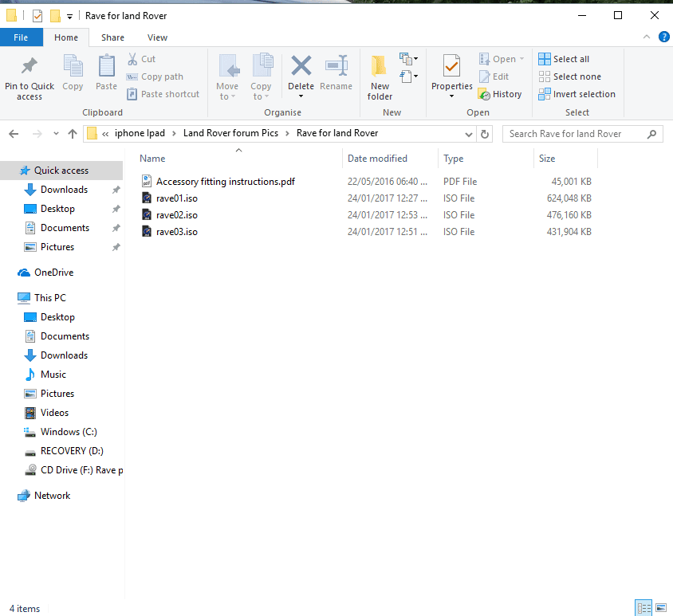Switch to Large icons view
Viewport: 673px width, 616px height.
click(661, 608)
